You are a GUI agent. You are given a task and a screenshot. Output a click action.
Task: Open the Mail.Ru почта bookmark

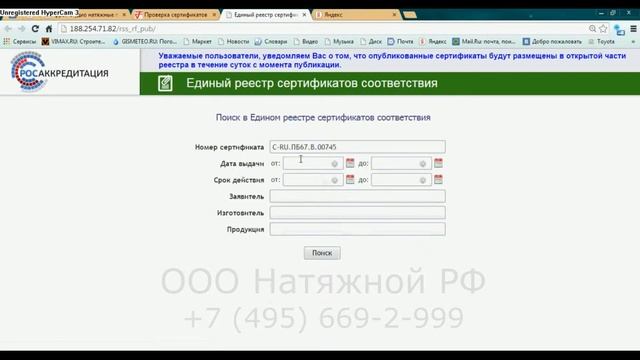coord(484,41)
